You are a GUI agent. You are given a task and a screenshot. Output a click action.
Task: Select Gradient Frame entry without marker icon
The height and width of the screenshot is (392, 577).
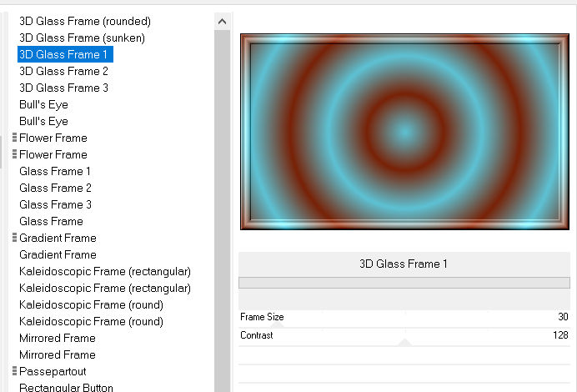point(58,254)
